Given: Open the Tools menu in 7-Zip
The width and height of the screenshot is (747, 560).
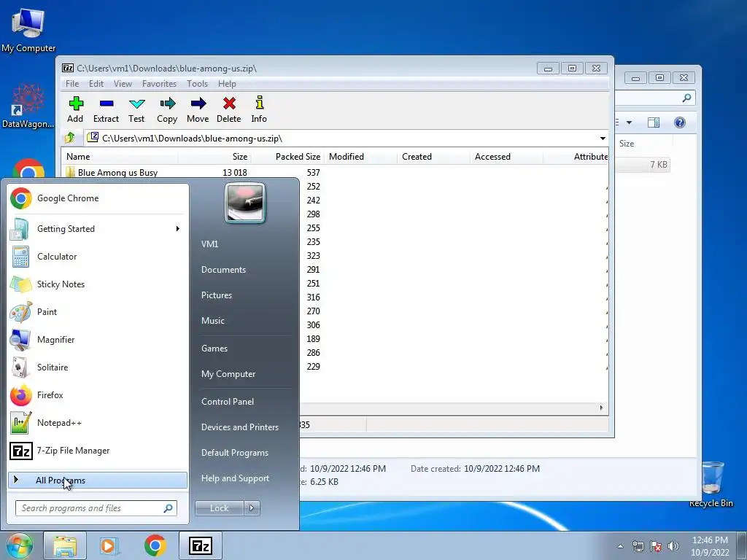Looking at the screenshot, I should coord(197,83).
